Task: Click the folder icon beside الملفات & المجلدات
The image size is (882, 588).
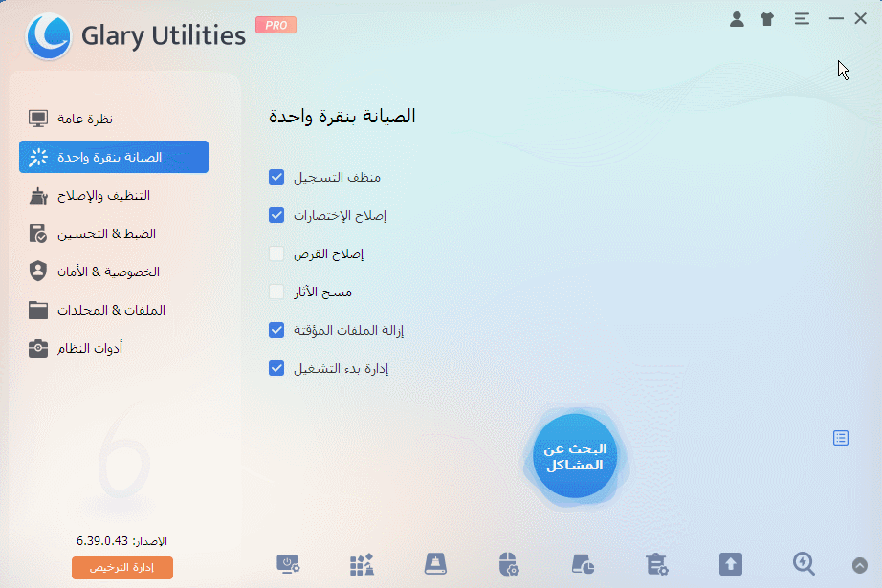Action: click(x=38, y=310)
